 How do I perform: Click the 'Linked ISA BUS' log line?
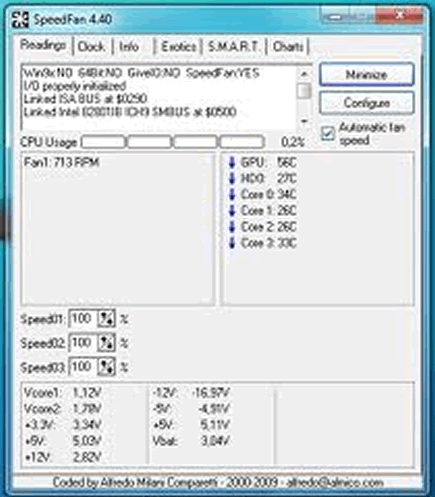pos(85,99)
